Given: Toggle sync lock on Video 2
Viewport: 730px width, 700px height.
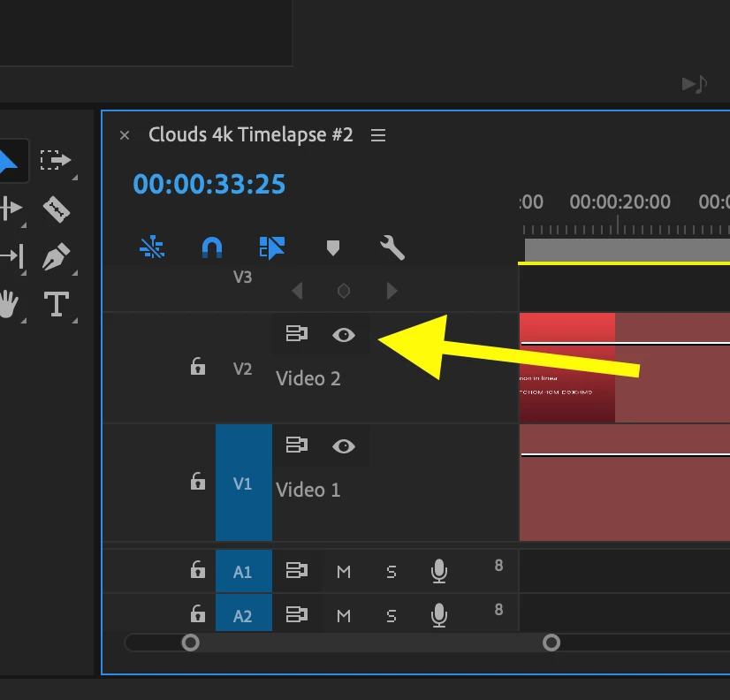Looking at the screenshot, I should point(297,333).
